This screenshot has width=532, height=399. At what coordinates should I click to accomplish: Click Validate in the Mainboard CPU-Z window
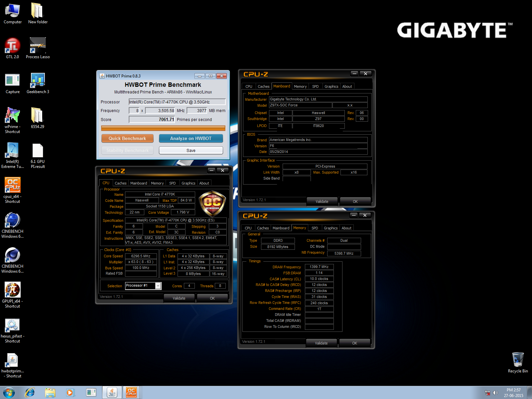pos(322,201)
